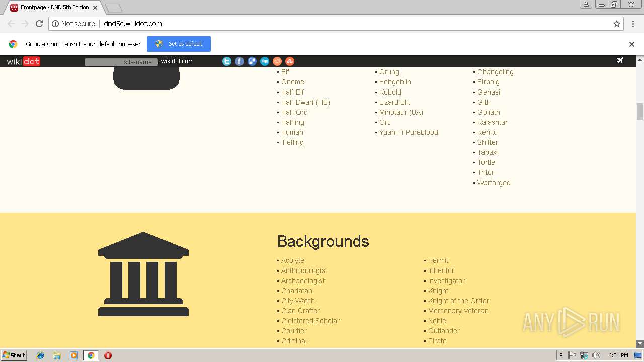Open Windows Explorer folder from taskbar
The height and width of the screenshot is (362, 644).
[x=57, y=355]
